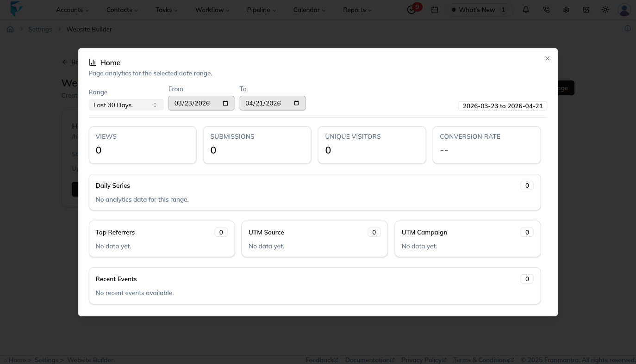The height and width of the screenshot is (364, 636).
Task: Open the Feedback link in footer
Action: pyautogui.click(x=322, y=360)
